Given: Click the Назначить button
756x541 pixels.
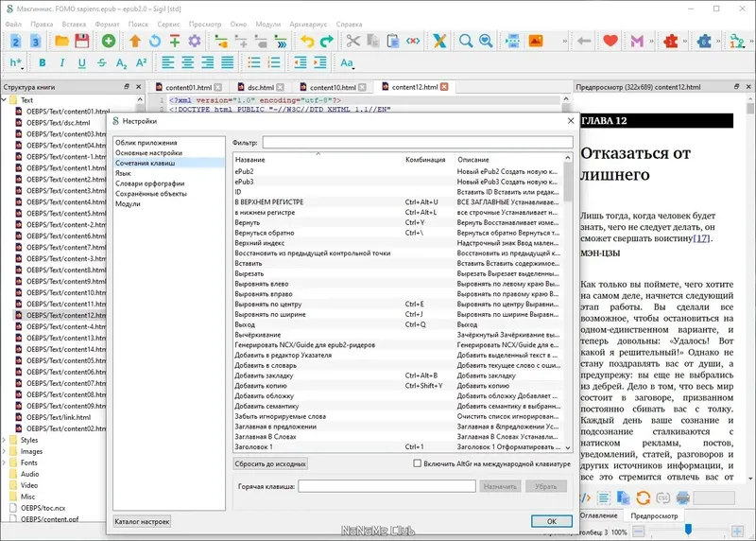Looking at the screenshot, I should pos(500,486).
